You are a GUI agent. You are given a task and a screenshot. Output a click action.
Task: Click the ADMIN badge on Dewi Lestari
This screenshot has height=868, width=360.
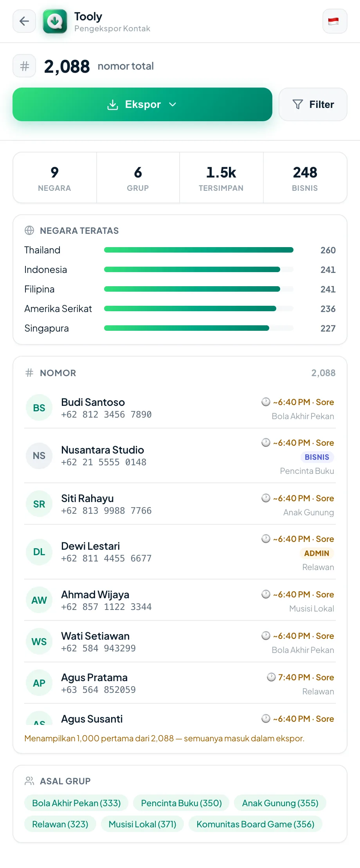click(317, 553)
